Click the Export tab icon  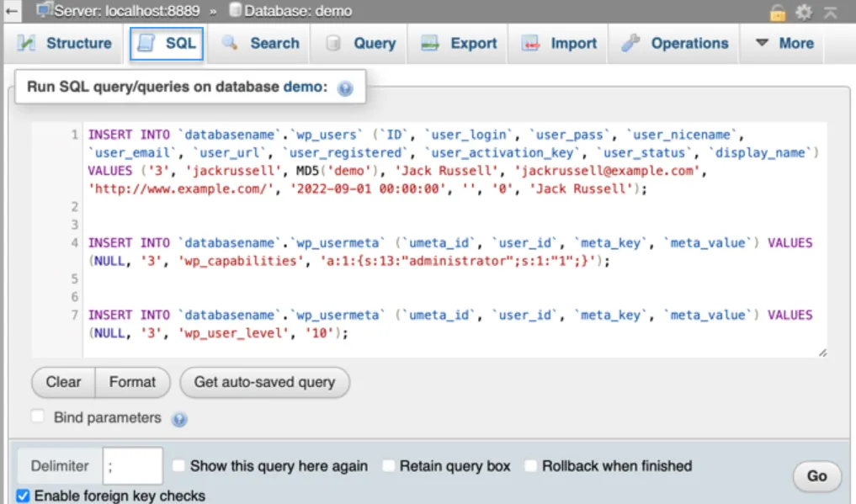(429, 43)
